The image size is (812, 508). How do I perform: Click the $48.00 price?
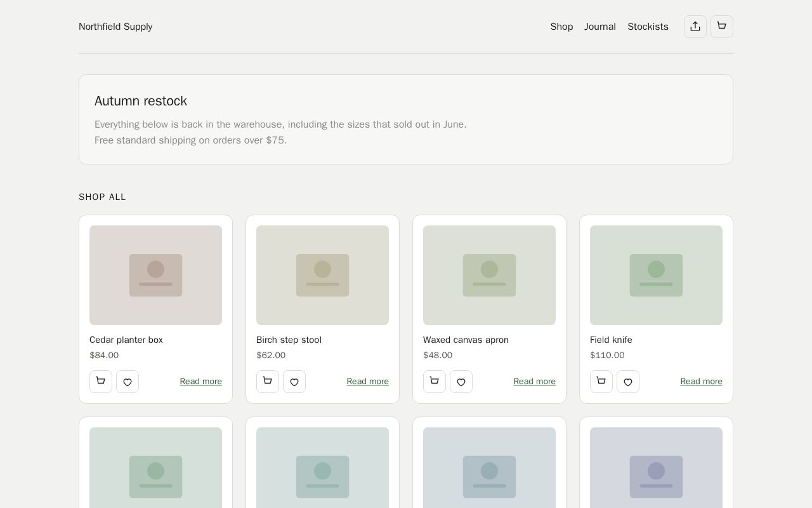click(438, 356)
